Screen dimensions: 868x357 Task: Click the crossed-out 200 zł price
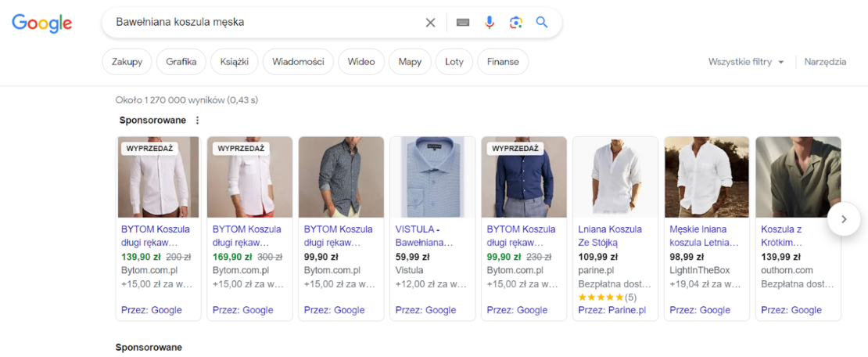pyautogui.click(x=178, y=257)
